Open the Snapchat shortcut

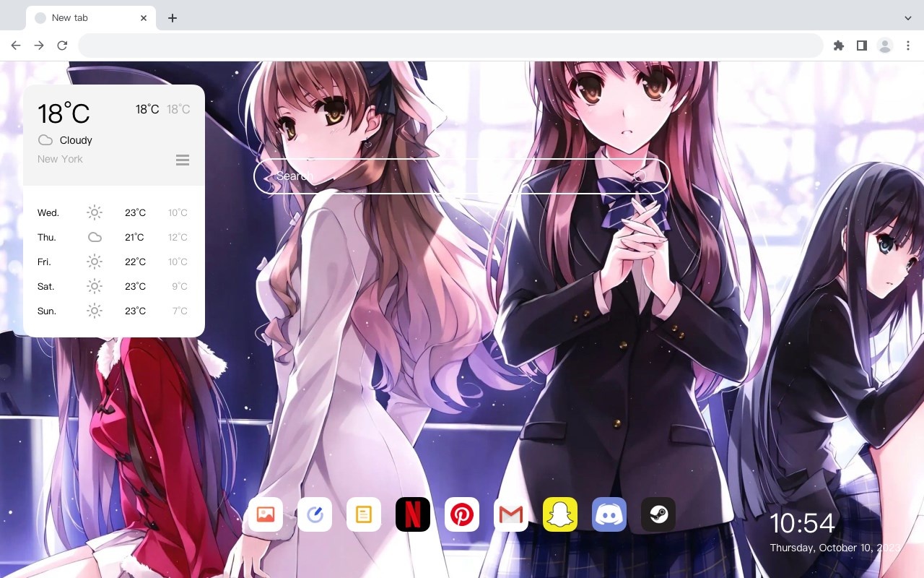560,514
